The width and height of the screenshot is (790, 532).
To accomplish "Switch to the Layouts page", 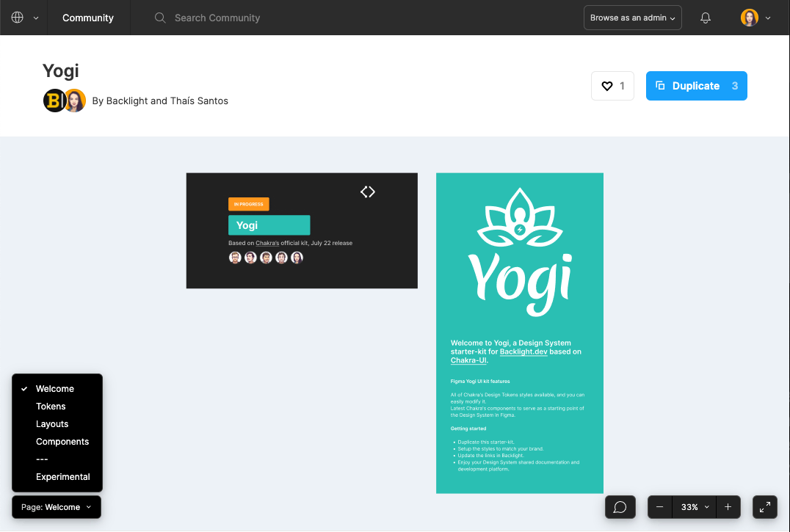I will pyautogui.click(x=52, y=424).
